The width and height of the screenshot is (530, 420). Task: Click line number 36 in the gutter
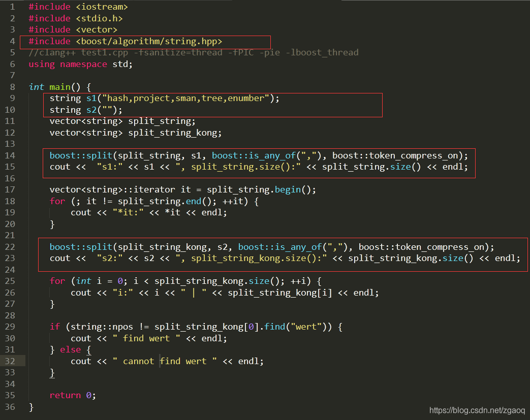point(10,407)
